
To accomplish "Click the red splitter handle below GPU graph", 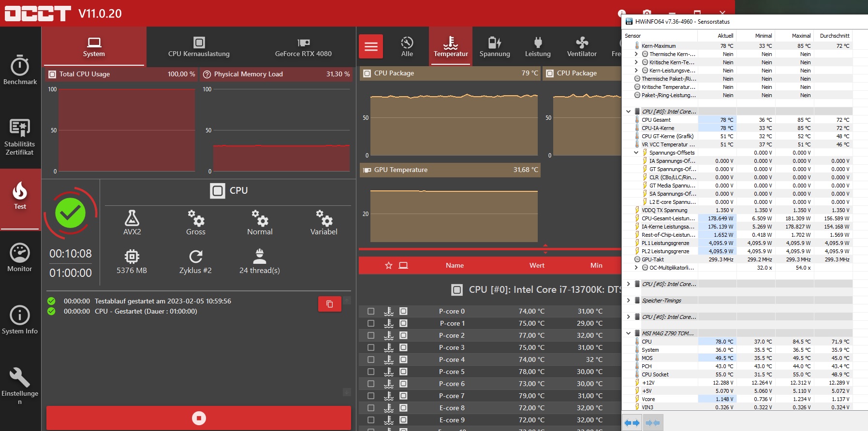I will coord(545,249).
